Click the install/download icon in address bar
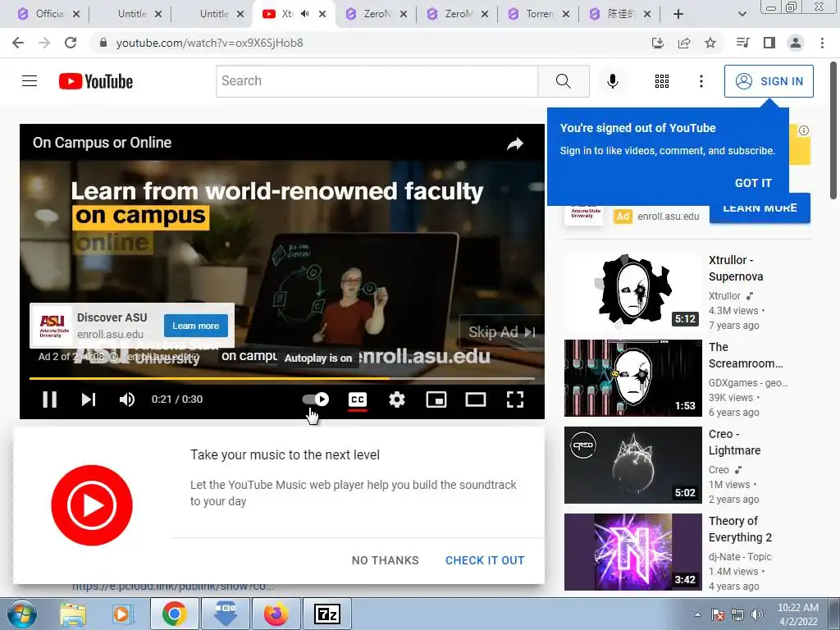Image resolution: width=840 pixels, height=630 pixels. (x=658, y=43)
